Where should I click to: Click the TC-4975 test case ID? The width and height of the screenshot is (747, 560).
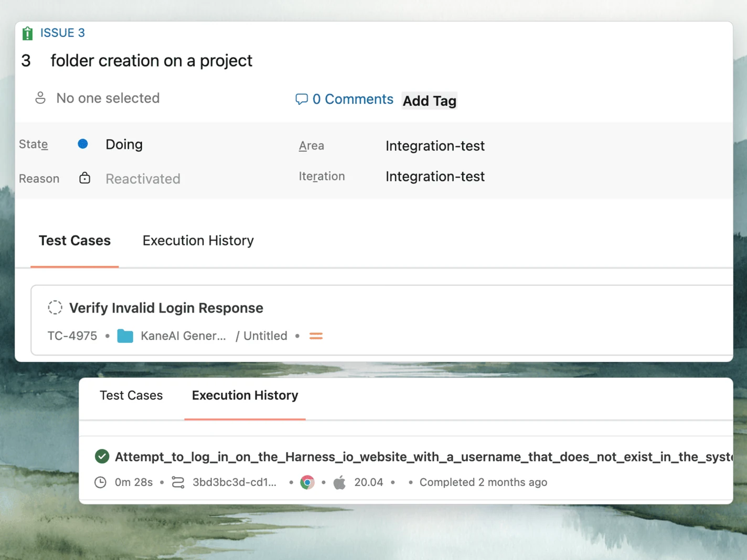[x=72, y=336]
